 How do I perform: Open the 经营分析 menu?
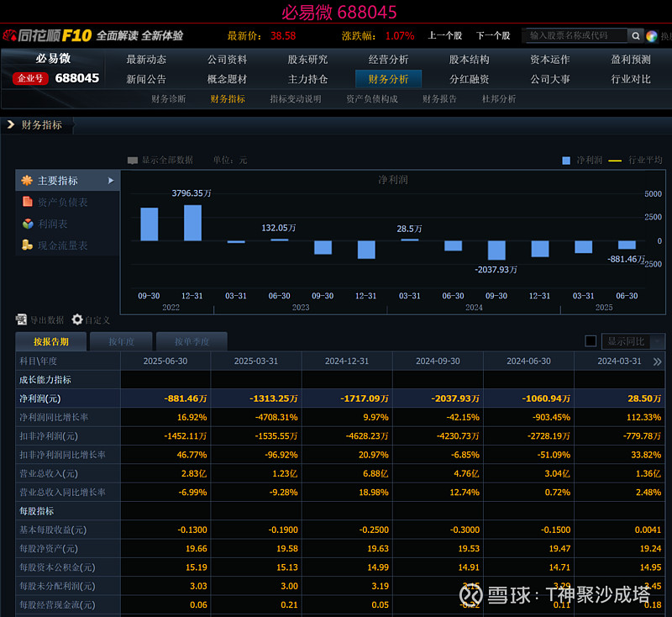(x=388, y=60)
